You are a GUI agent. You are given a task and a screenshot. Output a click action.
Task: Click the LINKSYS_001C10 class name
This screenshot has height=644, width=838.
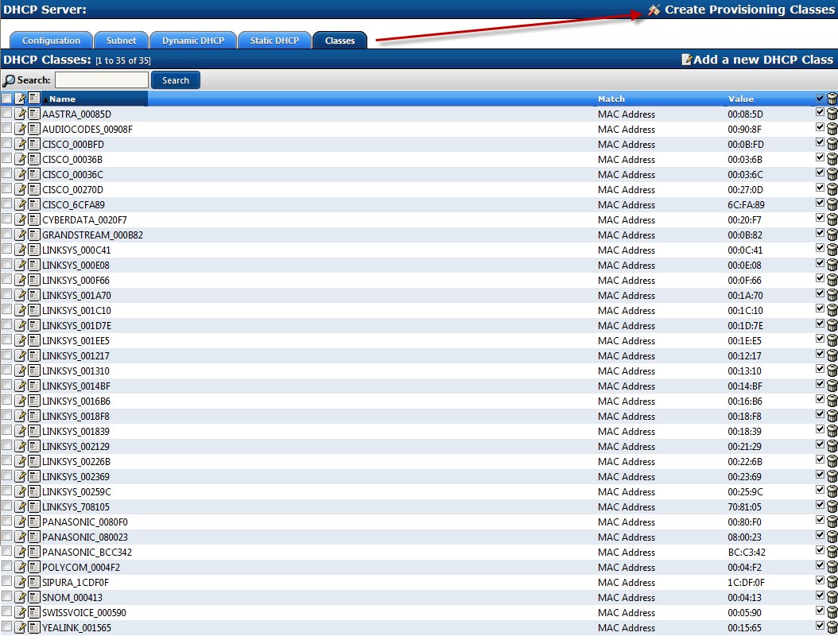pos(76,311)
